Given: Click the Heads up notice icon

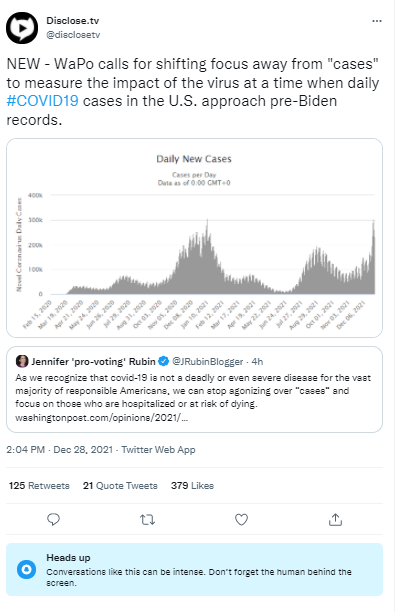Looking at the screenshot, I should point(27,570).
